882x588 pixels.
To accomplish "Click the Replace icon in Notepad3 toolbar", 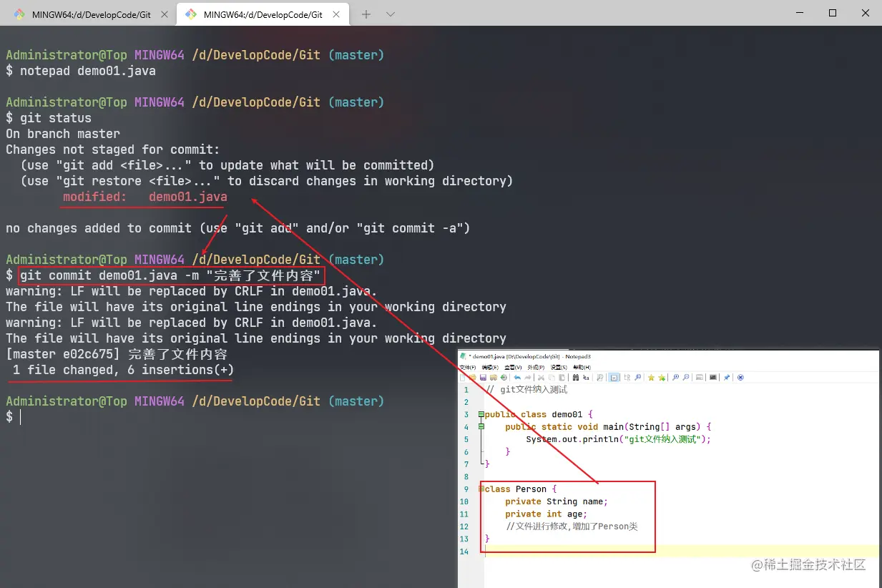I will [x=586, y=377].
